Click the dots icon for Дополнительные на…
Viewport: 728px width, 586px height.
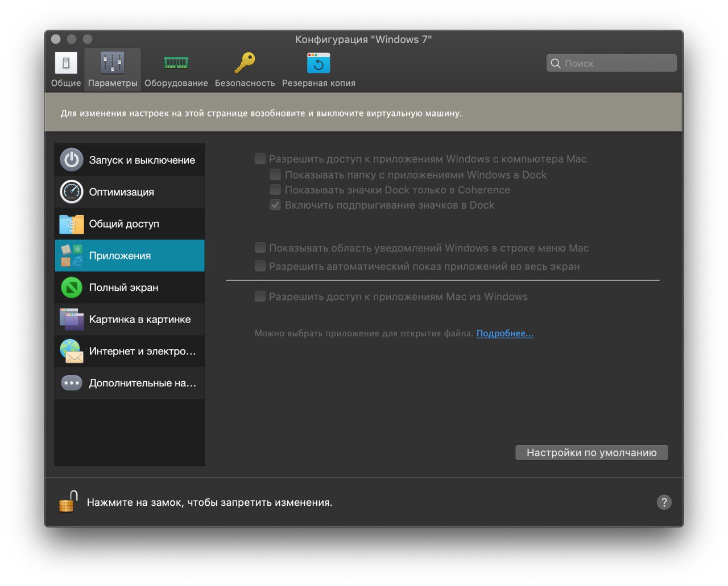(72, 383)
